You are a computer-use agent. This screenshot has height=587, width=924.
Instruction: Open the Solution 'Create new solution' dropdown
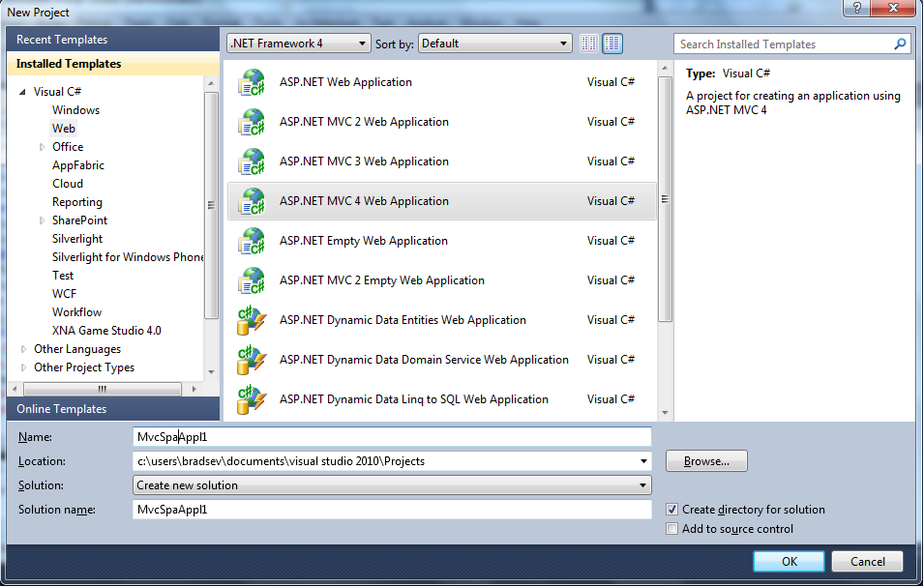[392, 485]
